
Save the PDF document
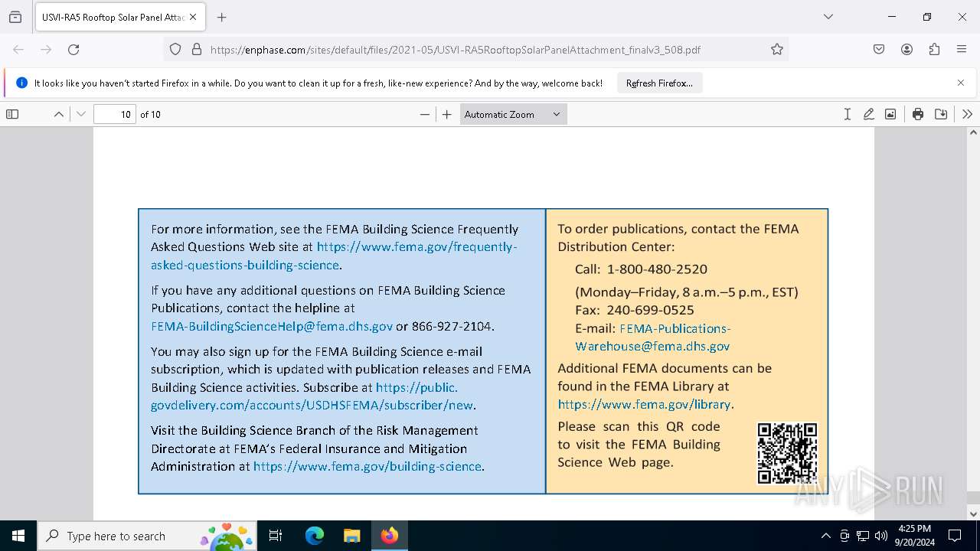pyautogui.click(x=941, y=114)
